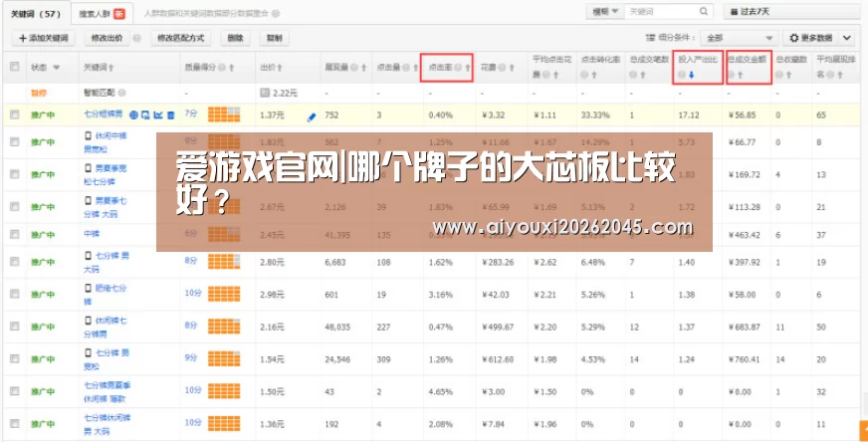Sort by 关键词 using its arrow

(x=111, y=68)
